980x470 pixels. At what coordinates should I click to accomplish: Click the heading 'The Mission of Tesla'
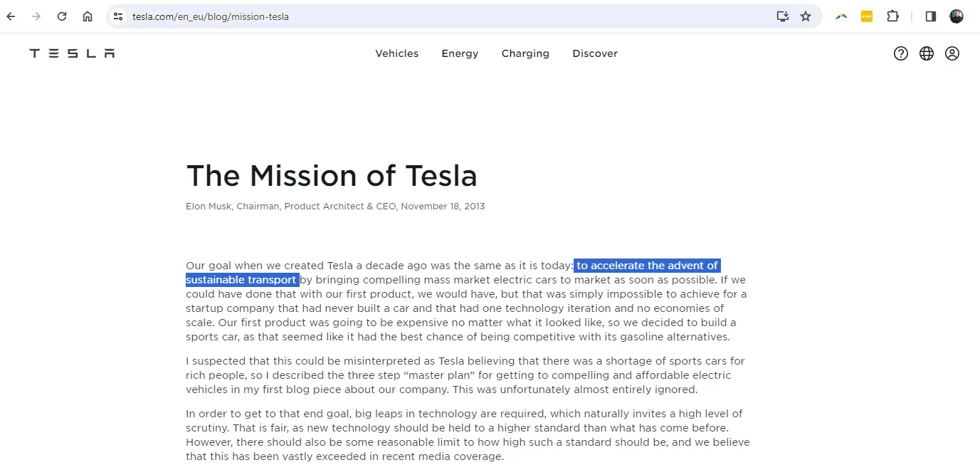[x=332, y=175]
